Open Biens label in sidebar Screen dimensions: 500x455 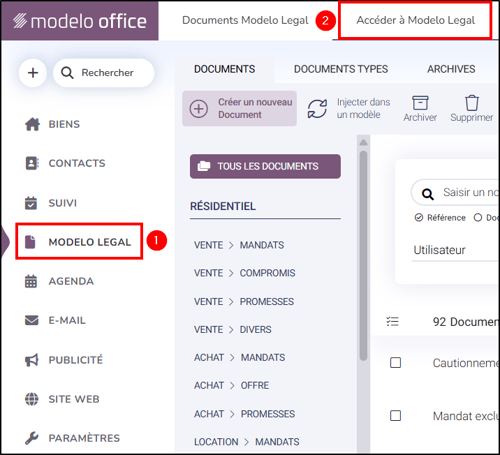[64, 124]
